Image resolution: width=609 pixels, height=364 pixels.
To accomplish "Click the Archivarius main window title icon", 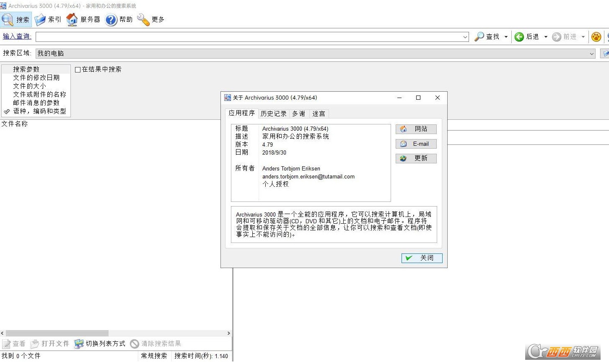I will pyautogui.click(x=3, y=6).
